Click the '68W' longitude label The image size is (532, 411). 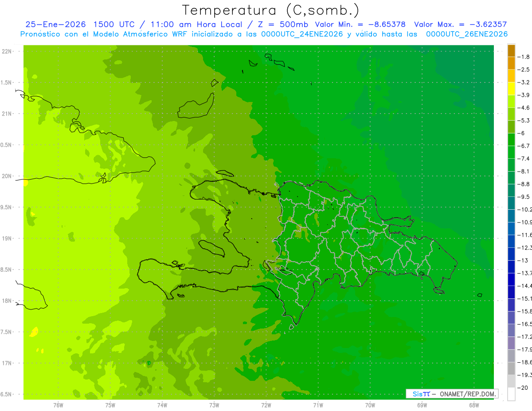474,405
